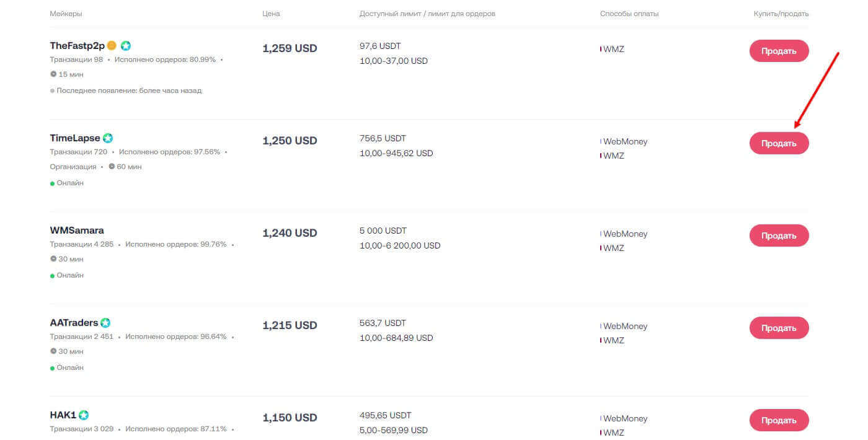Open the TheFastp2p maker profile
Screen dimensions: 868x440
(77, 46)
